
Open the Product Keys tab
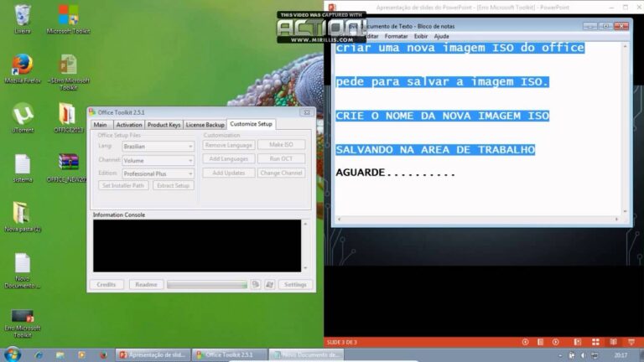164,125
